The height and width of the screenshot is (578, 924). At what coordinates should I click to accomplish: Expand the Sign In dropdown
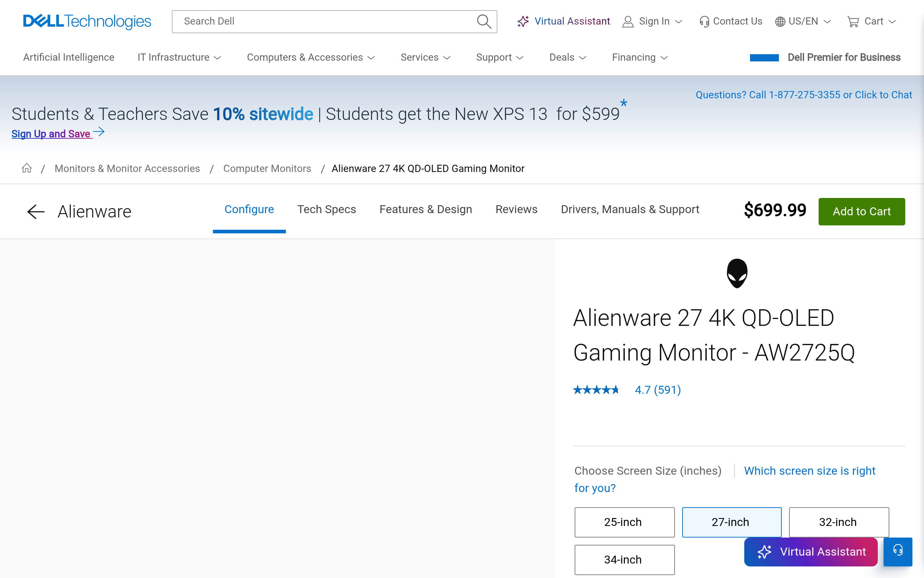pos(679,22)
